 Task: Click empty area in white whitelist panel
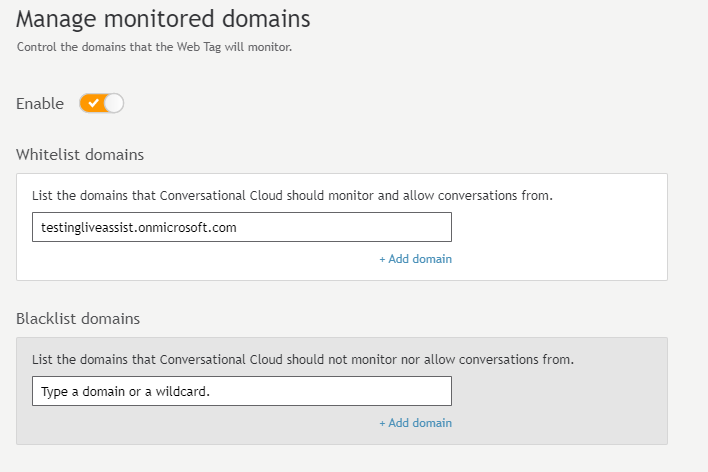point(560,244)
